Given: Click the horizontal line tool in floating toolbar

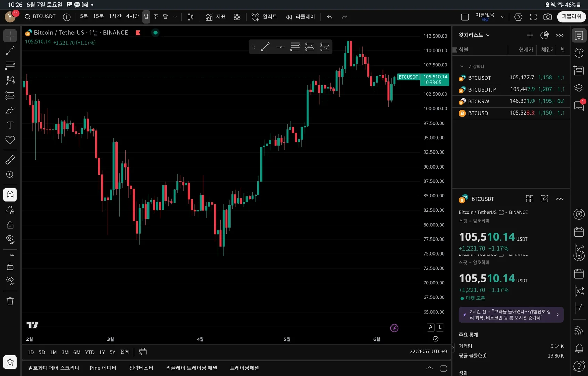Looking at the screenshot, I should [280, 47].
